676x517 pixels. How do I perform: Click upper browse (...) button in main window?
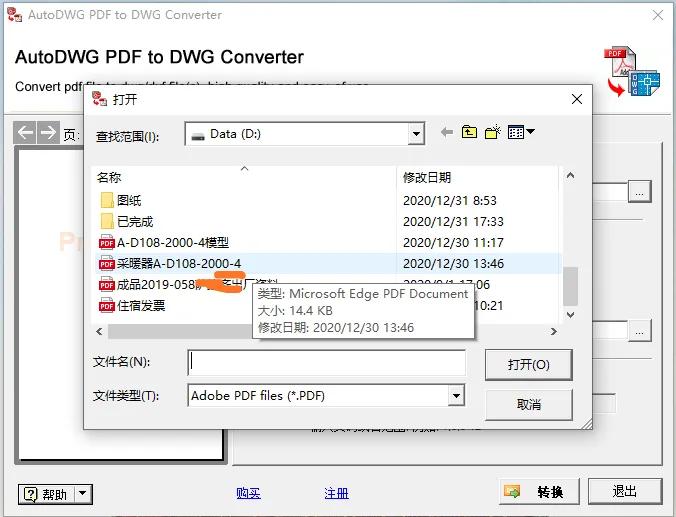pos(639,192)
